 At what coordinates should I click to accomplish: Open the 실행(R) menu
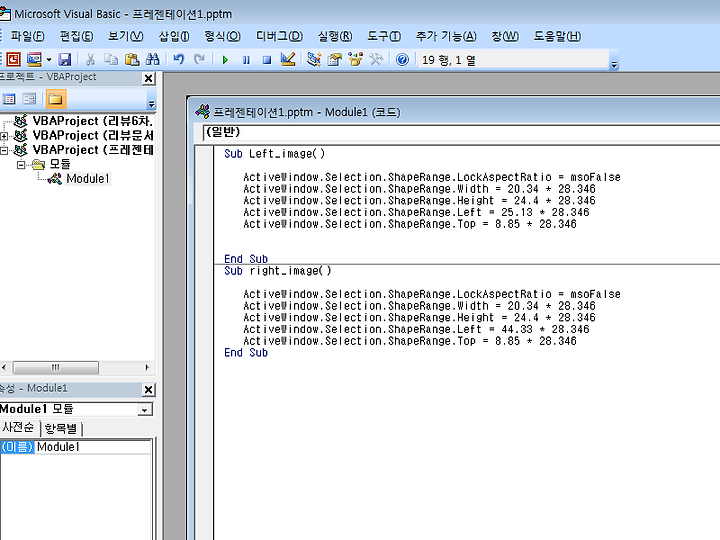pos(335,36)
